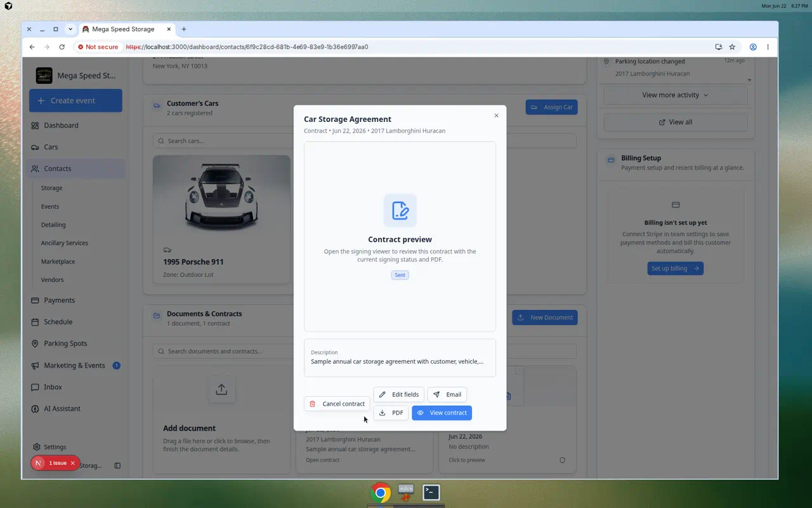This screenshot has height=508, width=812.
Task: Click the Add document upload icon
Action: click(221, 389)
